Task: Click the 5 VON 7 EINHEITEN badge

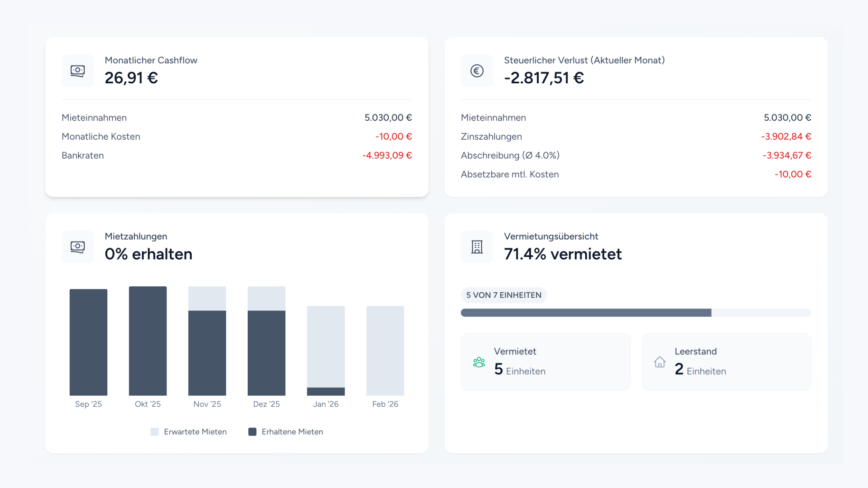Action: (x=503, y=295)
